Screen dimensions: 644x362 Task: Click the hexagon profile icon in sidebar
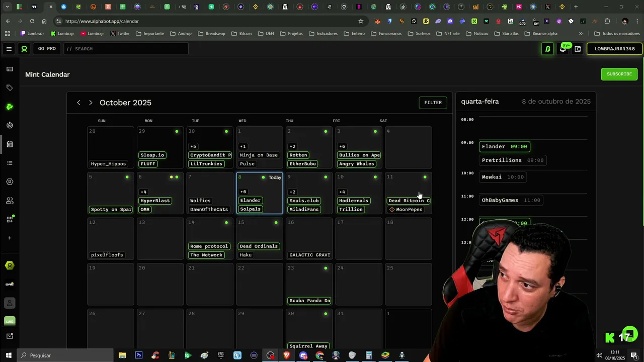10,182
